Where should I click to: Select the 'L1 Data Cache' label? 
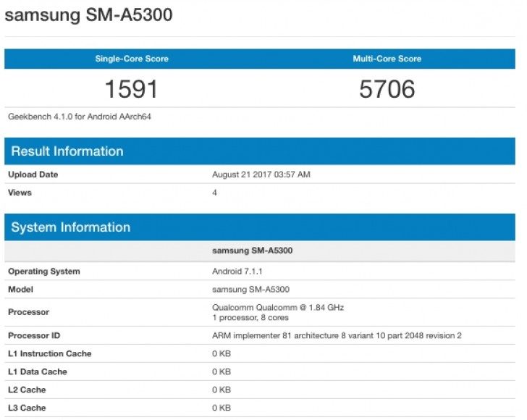(x=38, y=372)
